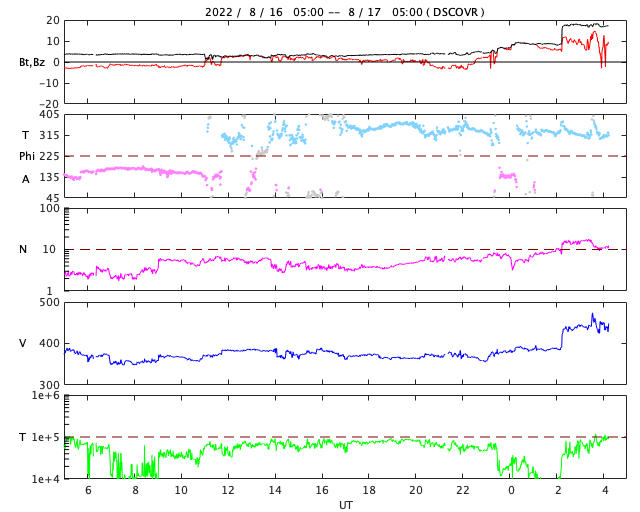640x512 pixels.
Task: Click the N density axis label
Action: pos(23,250)
